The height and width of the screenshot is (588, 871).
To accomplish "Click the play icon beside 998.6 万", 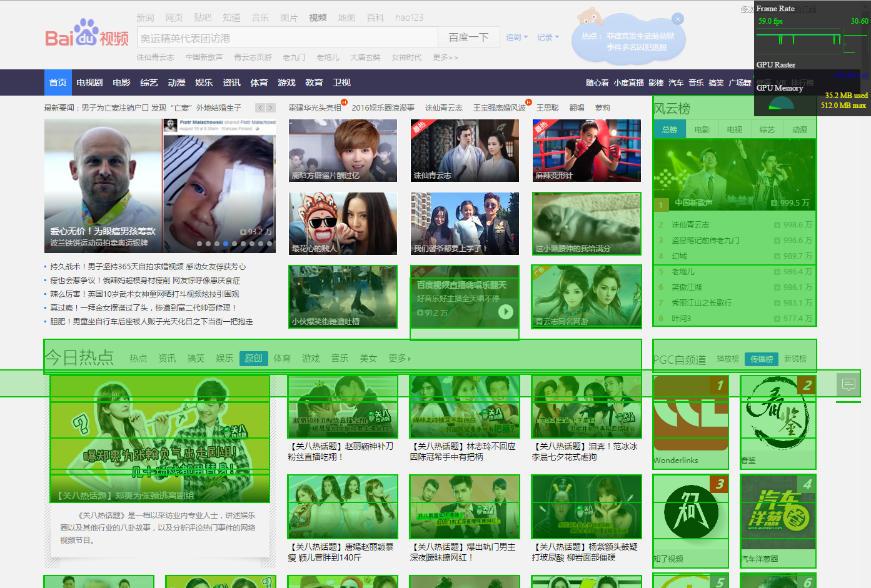I will point(777,225).
